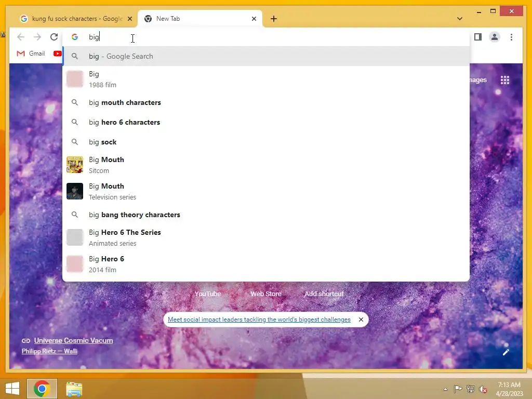
Task: Open the Action Center flag icon
Action: (458, 389)
